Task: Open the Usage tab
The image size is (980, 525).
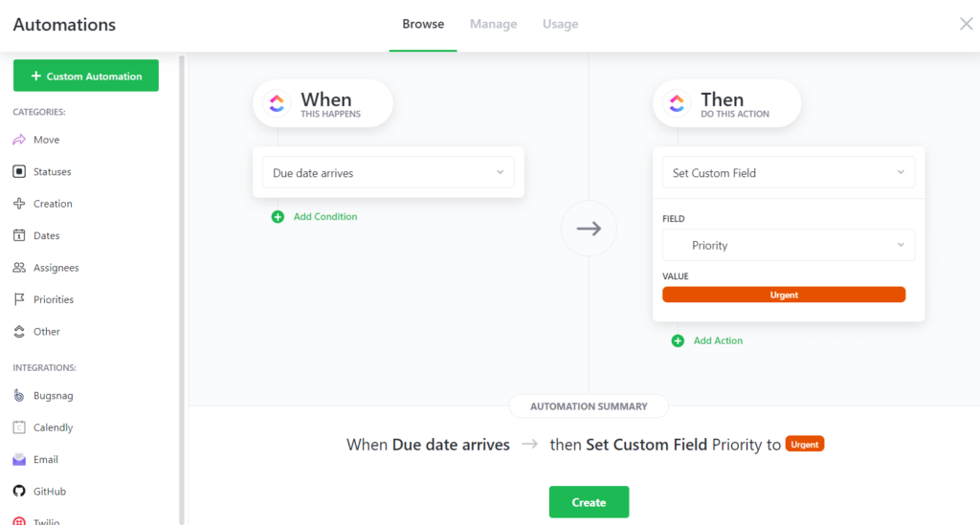Action: tap(560, 24)
